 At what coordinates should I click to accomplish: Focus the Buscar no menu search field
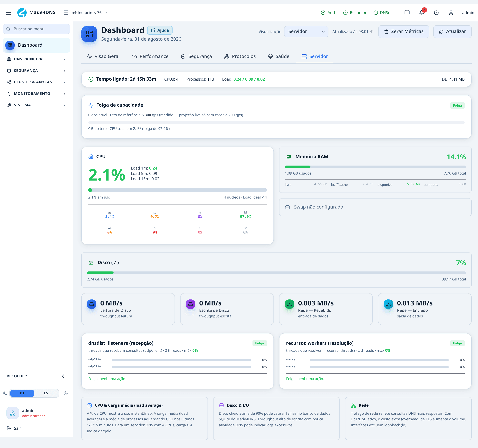pos(36,29)
